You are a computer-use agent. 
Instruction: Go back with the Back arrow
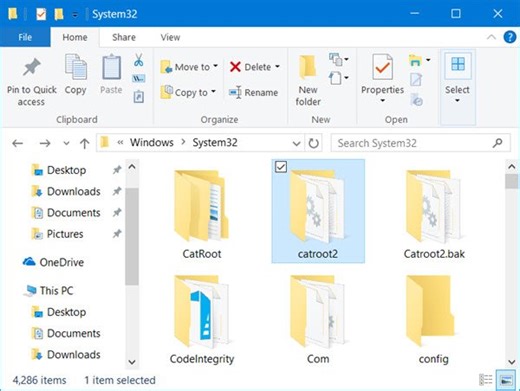[x=17, y=143]
